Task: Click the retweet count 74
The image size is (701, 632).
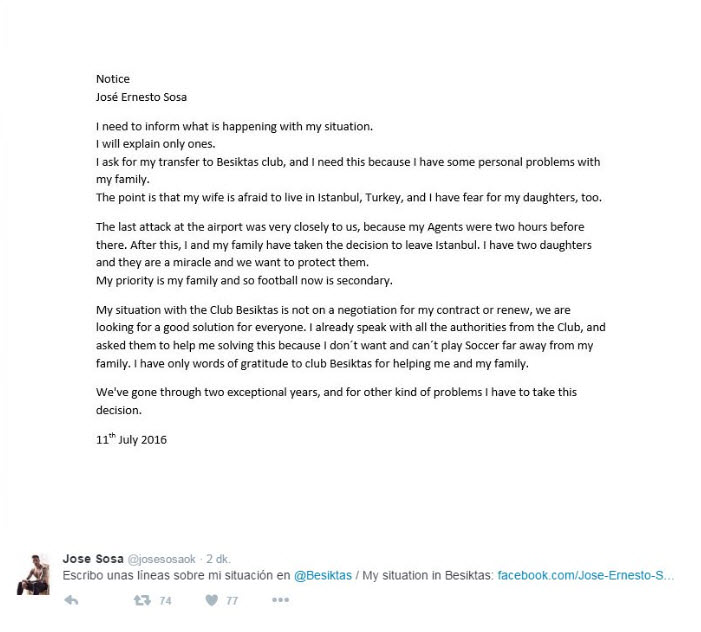Action: 165,601
